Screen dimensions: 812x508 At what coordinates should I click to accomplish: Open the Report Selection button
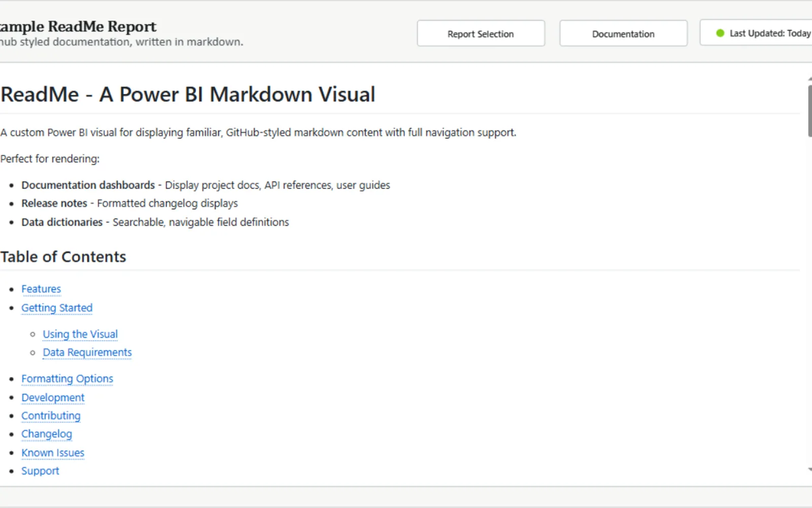(x=481, y=34)
